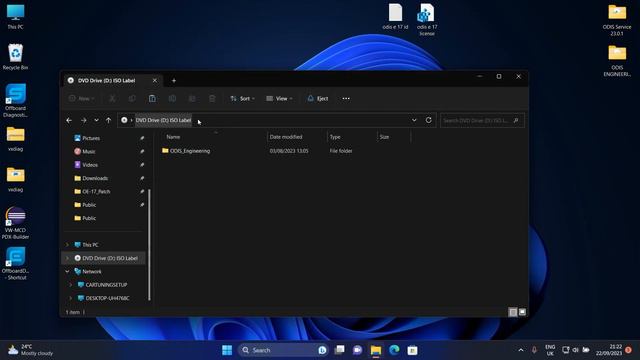The image size is (640, 360).
Task: Open the chat app on taskbar
Action: tap(358, 350)
